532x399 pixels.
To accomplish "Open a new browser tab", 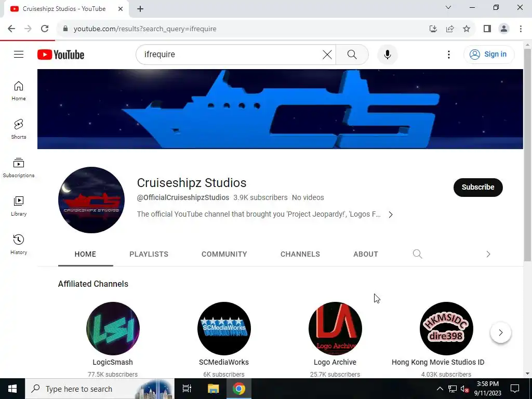I will point(140,9).
